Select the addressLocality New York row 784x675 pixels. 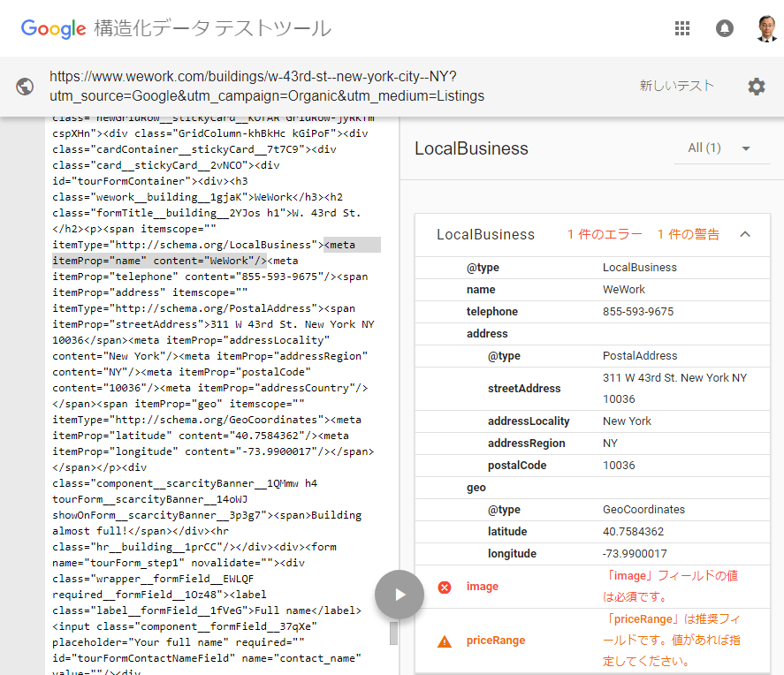click(x=592, y=421)
